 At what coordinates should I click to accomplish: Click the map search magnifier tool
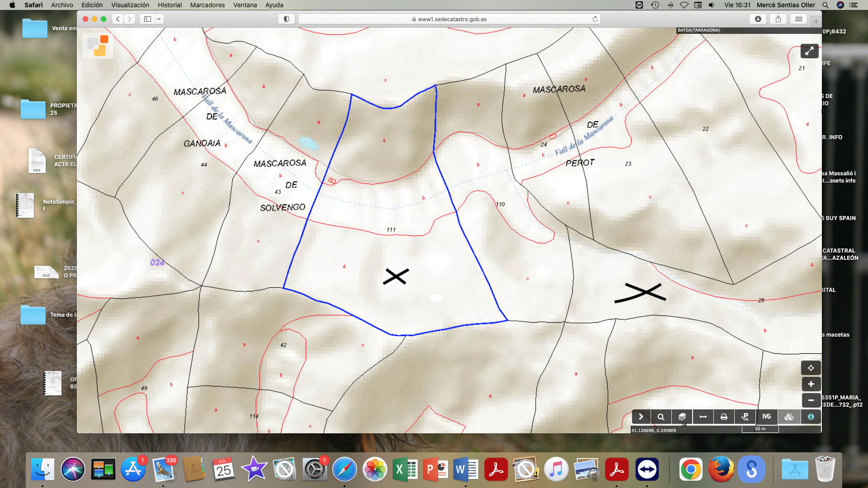point(661,417)
